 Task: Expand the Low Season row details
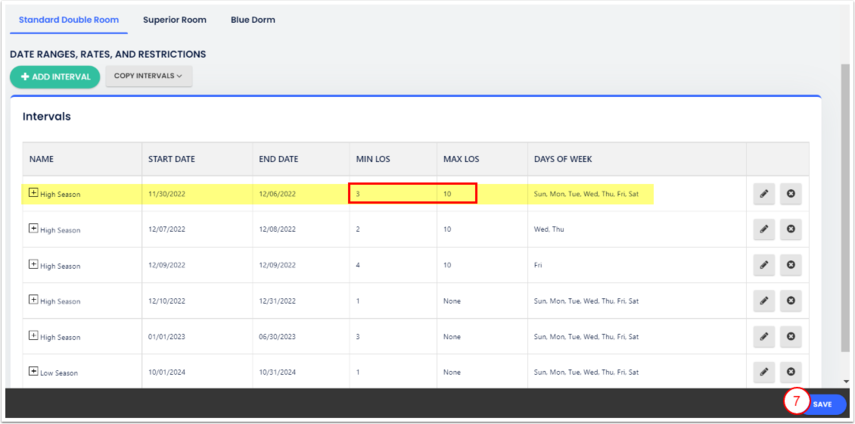point(33,372)
